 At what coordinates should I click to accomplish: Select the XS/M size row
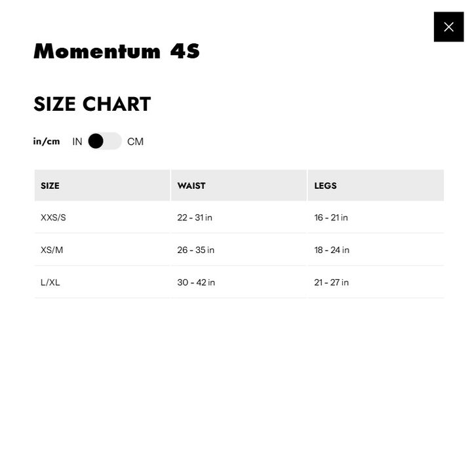coord(52,250)
